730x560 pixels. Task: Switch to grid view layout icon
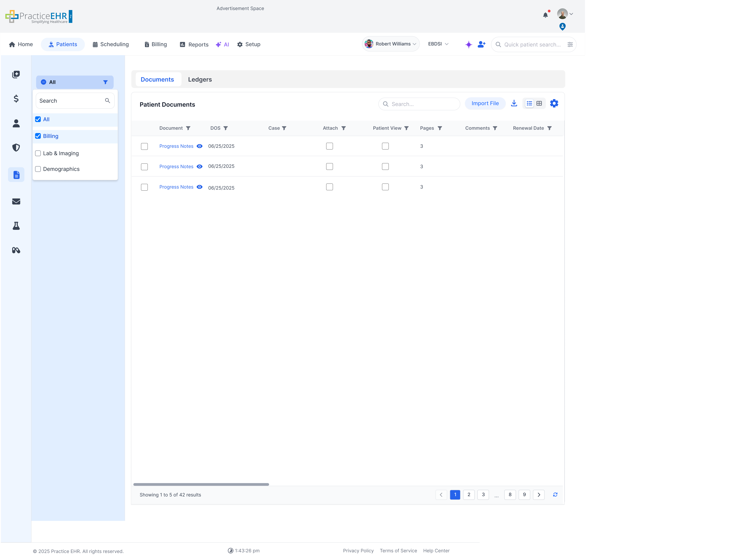pyautogui.click(x=539, y=103)
